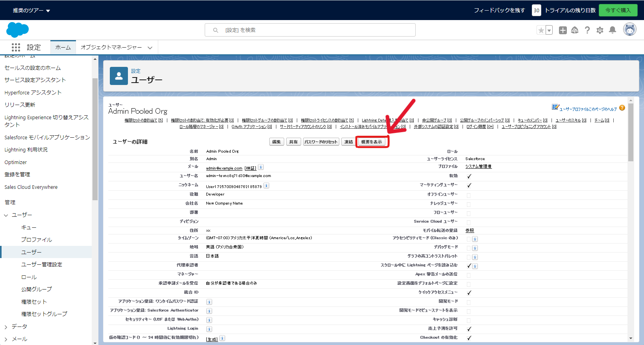The image size is (644, 345).
Task: Toggle the ナレッジユーザー checkbox
Action: point(468,204)
